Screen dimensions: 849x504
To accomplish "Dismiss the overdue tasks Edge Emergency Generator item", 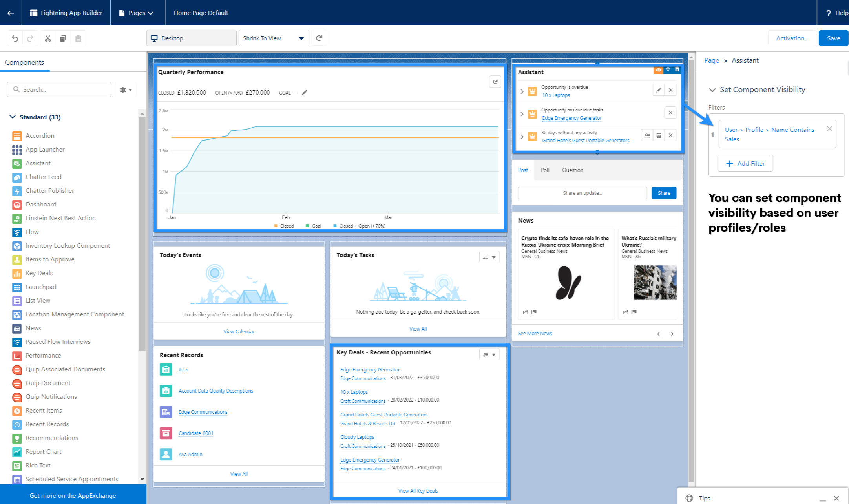I will (671, 113).
